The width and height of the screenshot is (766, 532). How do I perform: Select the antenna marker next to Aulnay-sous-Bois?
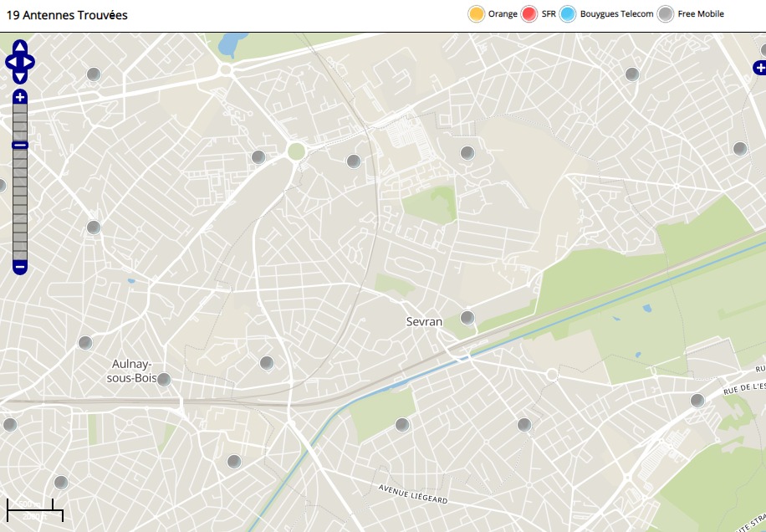pyautogui.click(x=164, y=380)
